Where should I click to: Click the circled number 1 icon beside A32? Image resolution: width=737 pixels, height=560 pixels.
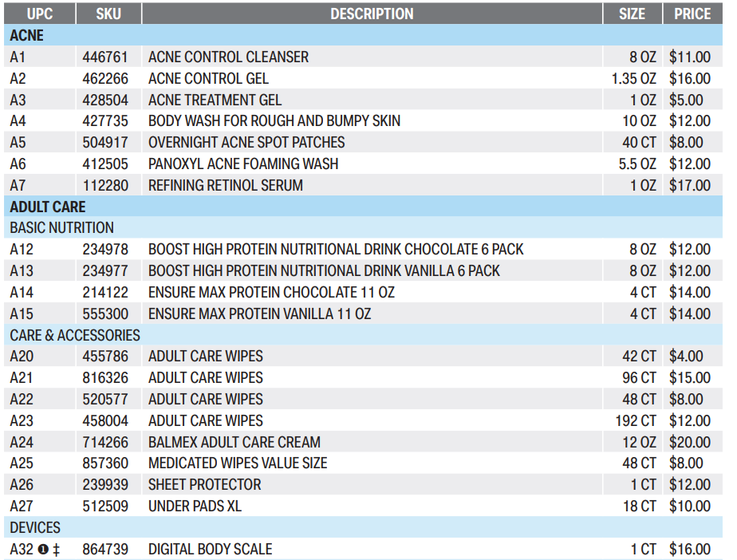click(x=43, y=550)
